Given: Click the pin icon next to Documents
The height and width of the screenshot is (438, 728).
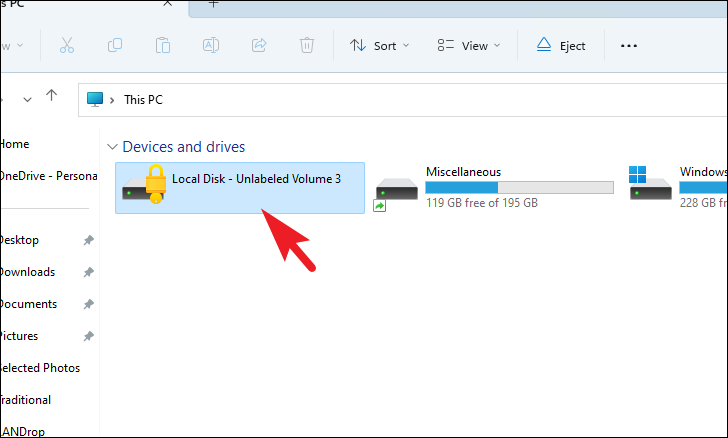Looking at the screenshot, I should (x=88, y=304).
